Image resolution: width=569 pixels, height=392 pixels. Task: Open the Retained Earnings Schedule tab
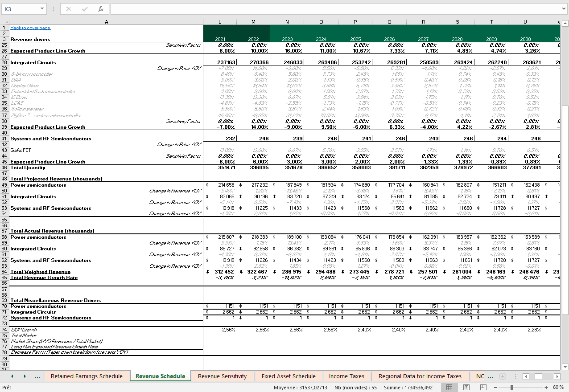coord(87,376)
